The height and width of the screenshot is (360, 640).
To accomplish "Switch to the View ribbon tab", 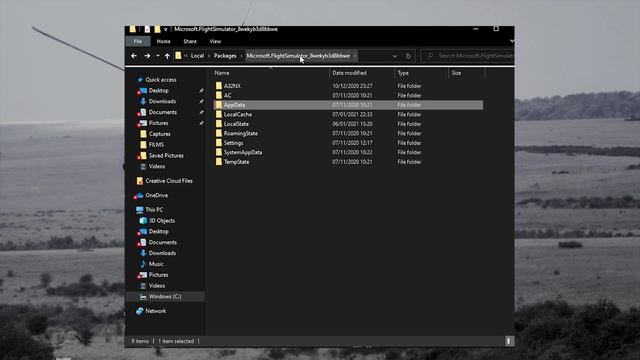I will pyautogui.click(x=215, y=41).
